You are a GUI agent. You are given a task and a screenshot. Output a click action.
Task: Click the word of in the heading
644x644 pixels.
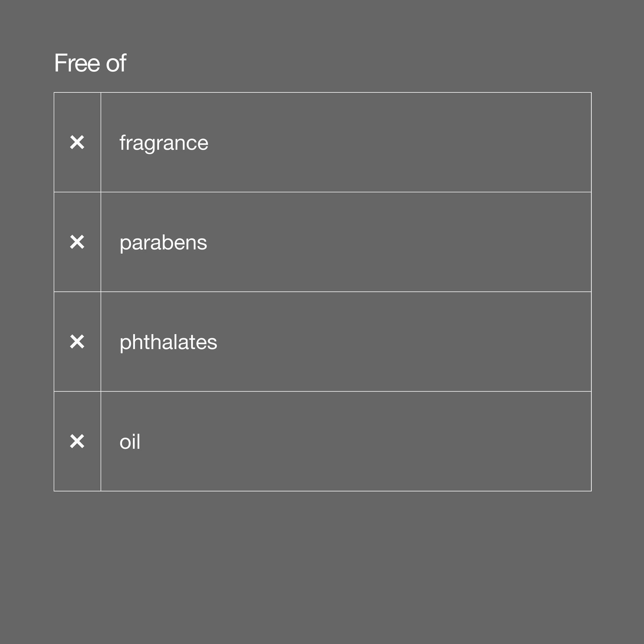tap(116, 63)
